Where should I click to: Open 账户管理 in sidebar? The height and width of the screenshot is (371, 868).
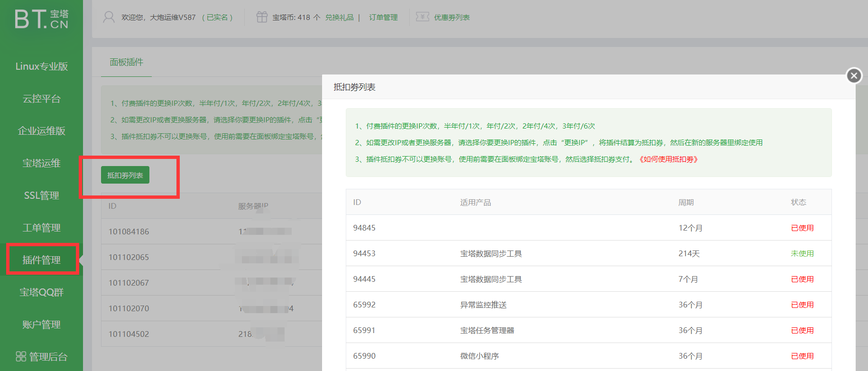pos(42,325)
